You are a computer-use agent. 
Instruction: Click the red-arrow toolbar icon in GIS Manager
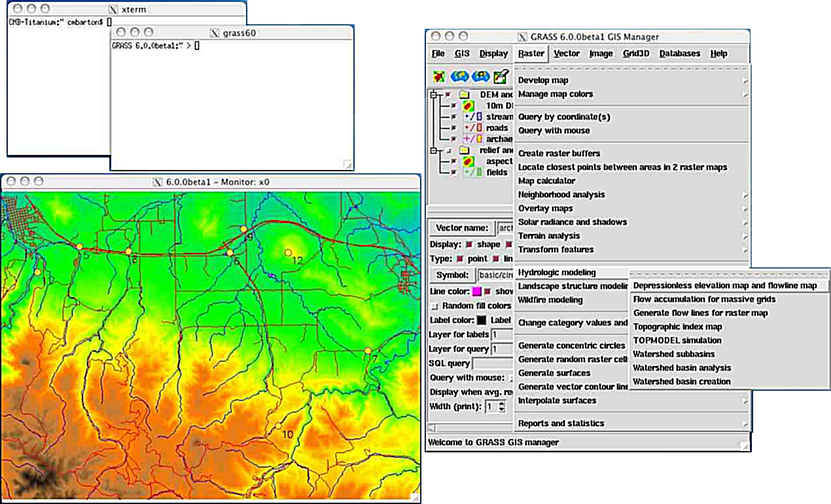click(440, 76)
